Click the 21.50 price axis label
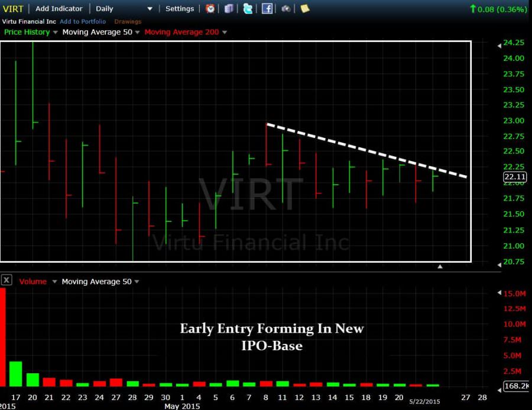532x410 pixels. [513, 214]
